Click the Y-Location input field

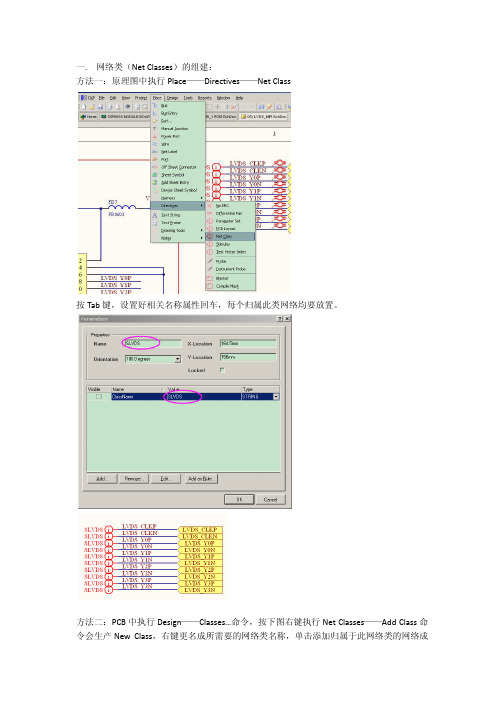(x=248, y=357)
